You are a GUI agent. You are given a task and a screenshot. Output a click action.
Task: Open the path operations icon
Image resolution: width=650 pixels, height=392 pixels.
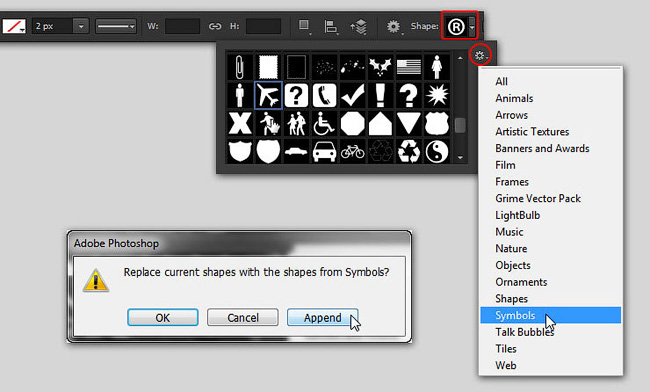(304, 26)
